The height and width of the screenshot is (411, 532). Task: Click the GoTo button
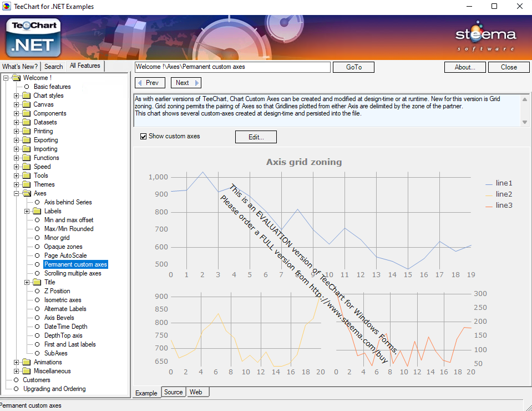353,67
